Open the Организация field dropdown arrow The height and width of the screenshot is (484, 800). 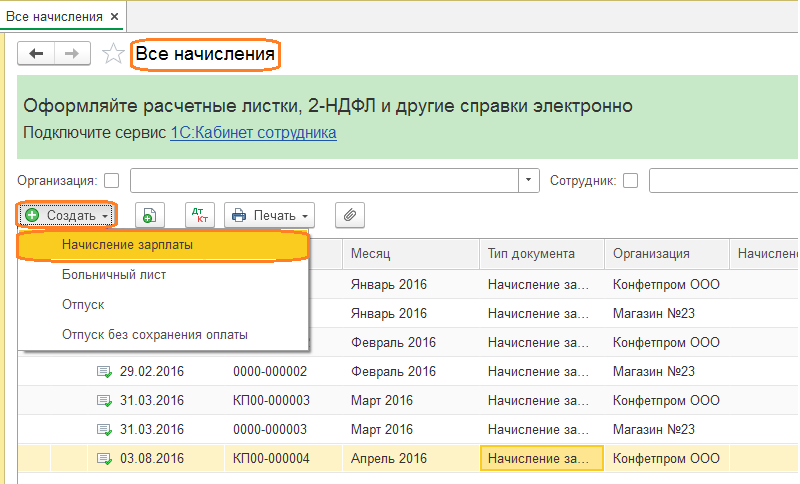click(529, 181)
